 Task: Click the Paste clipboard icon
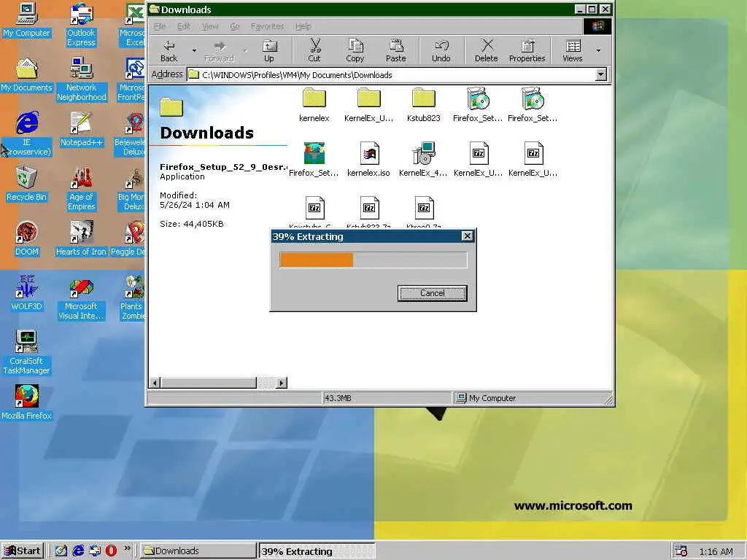coord(396,50)
